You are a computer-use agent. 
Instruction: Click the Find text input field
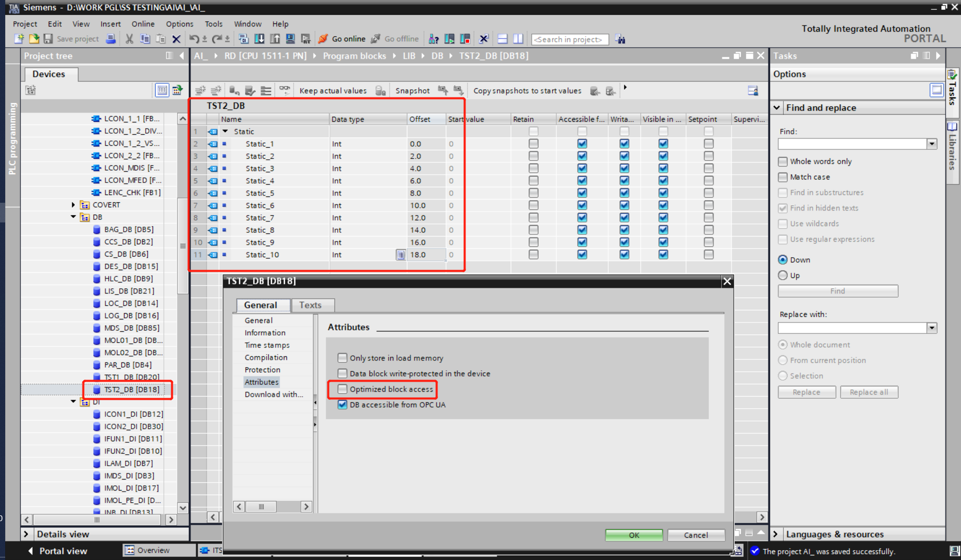point(853,144)
